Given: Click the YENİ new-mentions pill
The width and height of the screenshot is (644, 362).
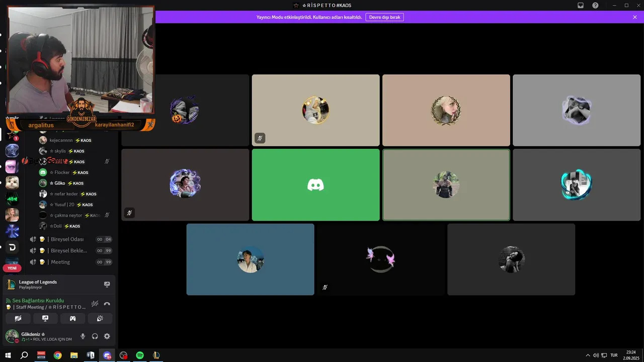Looking at the screenshot, I should tap(12, 268).
